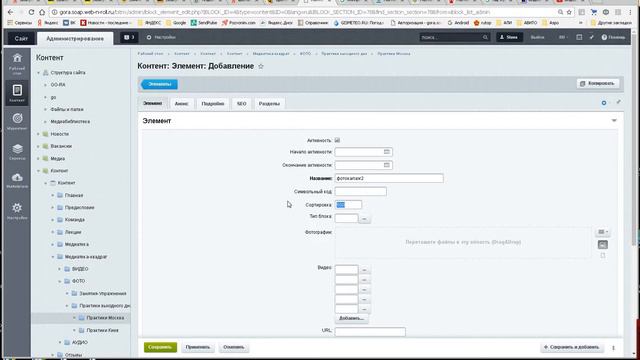Click the Копировать button

(598, 83)
